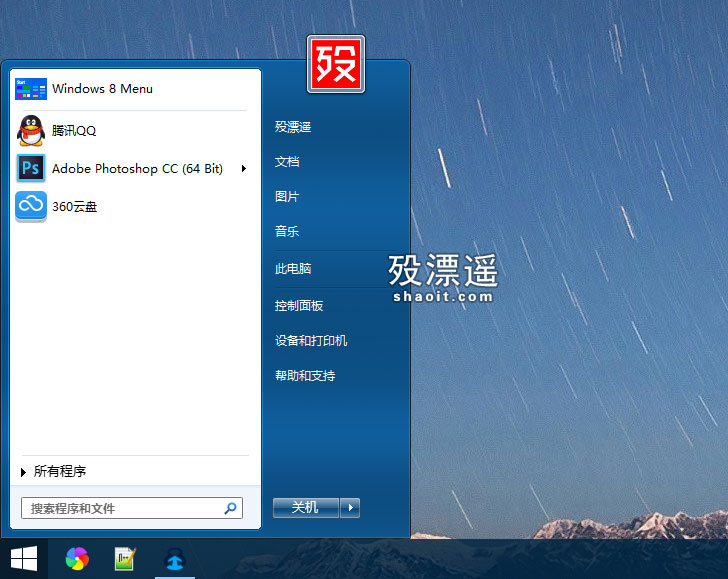Image resolution: width=728 pixels, height=579 pixels.
Task: Open 音乐 music
Action: click(287, 231)
